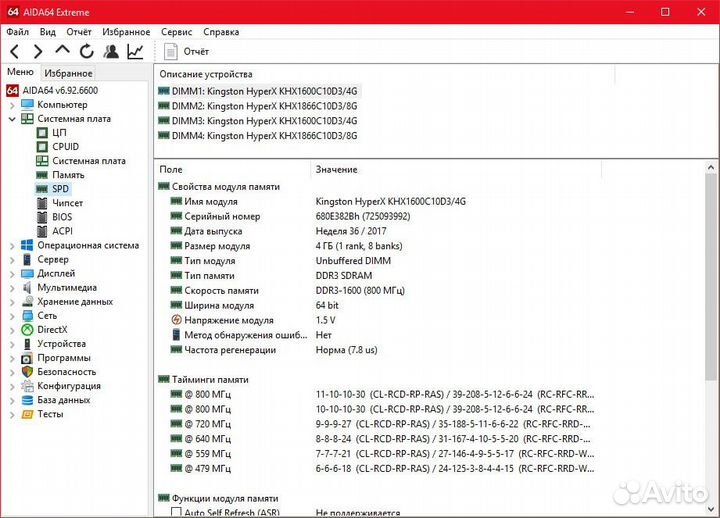Image resolution: width=720 pixels, height=518 pixels.
Task: Open the Отчёт menu in the menu bar
Action: [79, 32]
